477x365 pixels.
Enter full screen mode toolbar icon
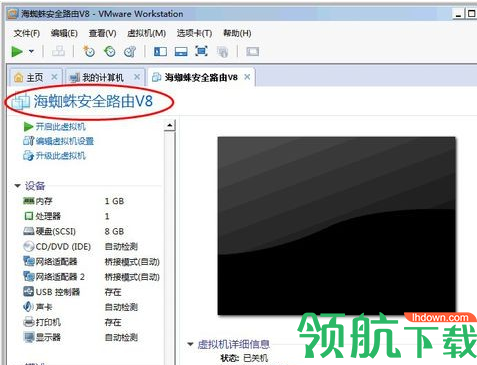coord(201,51)
